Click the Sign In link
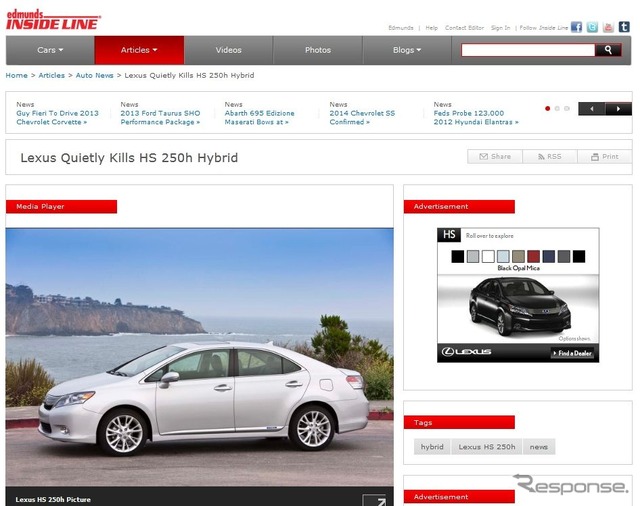The height and width of the screenshot is (506, 640). click(x=500, y=28)
